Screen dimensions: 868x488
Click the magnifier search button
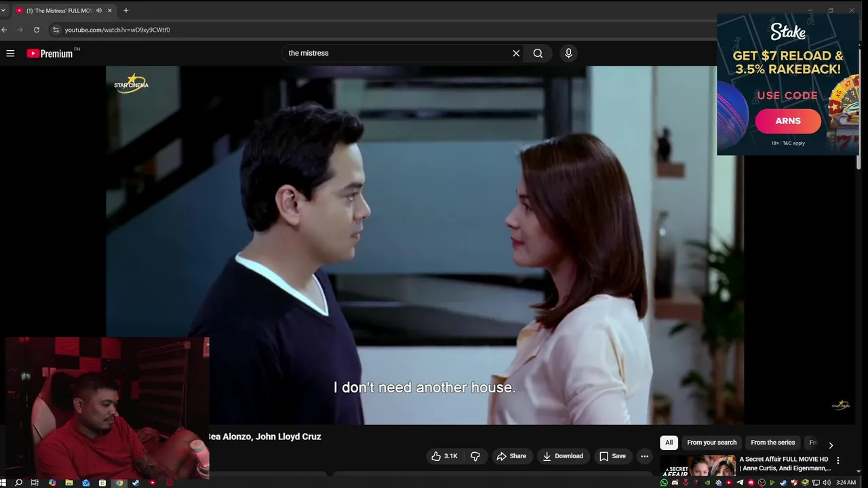click(x=538, y=53)
